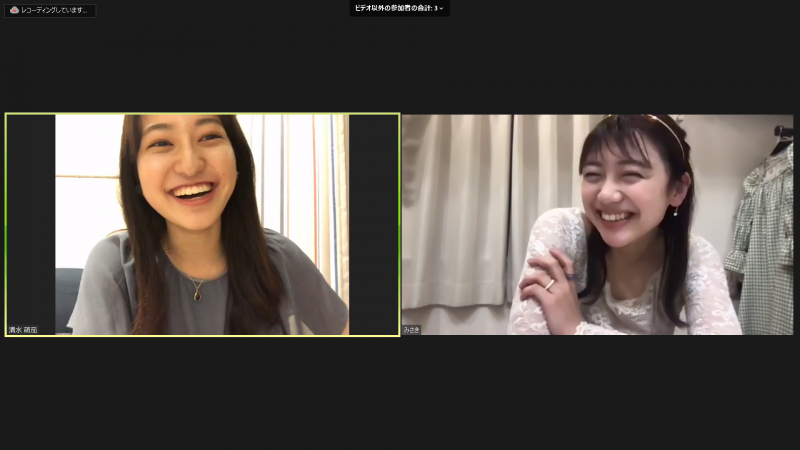Click the red cloud recording icon
The width and height of the screenshot is (800, 450).
14,10
